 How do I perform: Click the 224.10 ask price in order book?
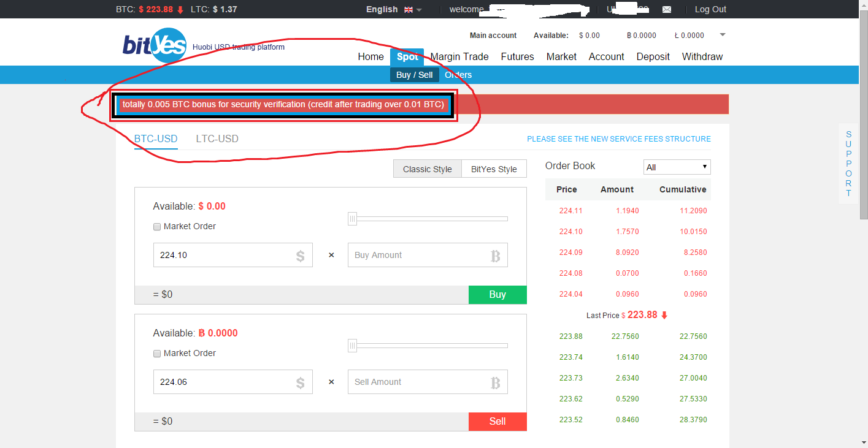click(570, 232)
